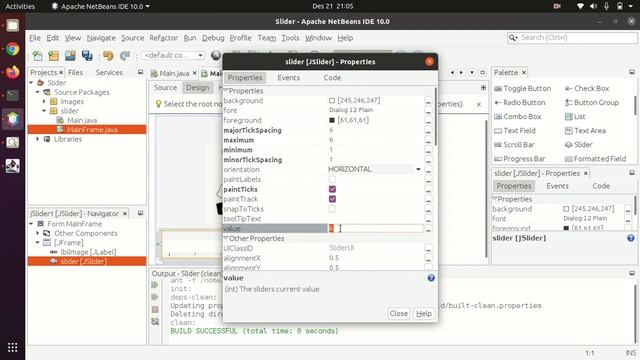This screenshot has width=640, height=360.
Task: Open the Terminal from the dock
Action: click(x=12, y=96)
